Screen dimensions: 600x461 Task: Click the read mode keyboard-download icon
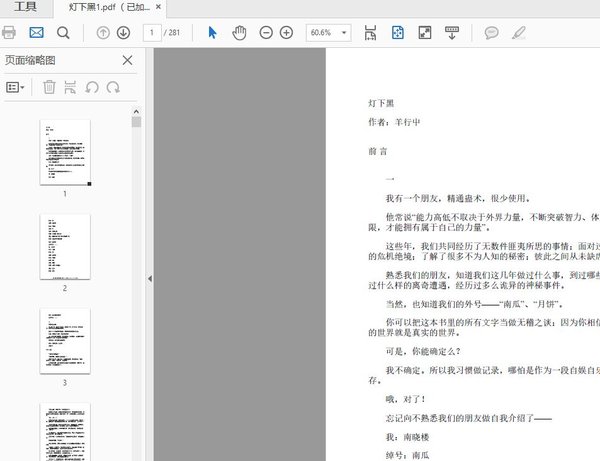452,33
